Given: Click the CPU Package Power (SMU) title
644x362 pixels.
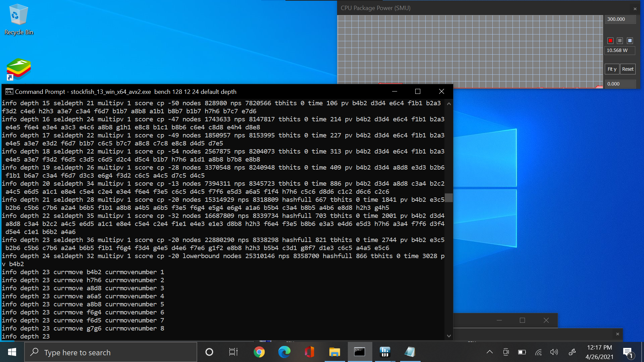Looking at the screenshot, I should tap(375, 8).
